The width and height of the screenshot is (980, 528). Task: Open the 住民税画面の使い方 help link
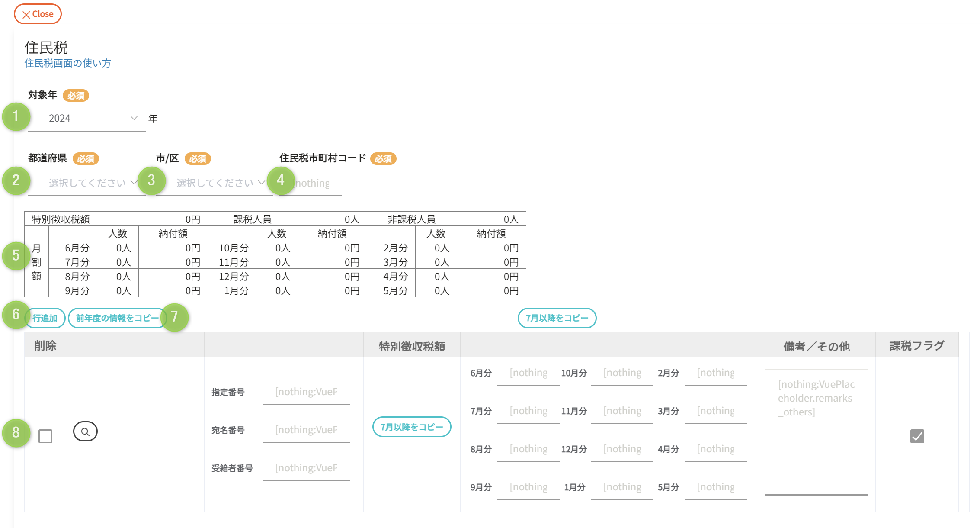click(67, 63)
